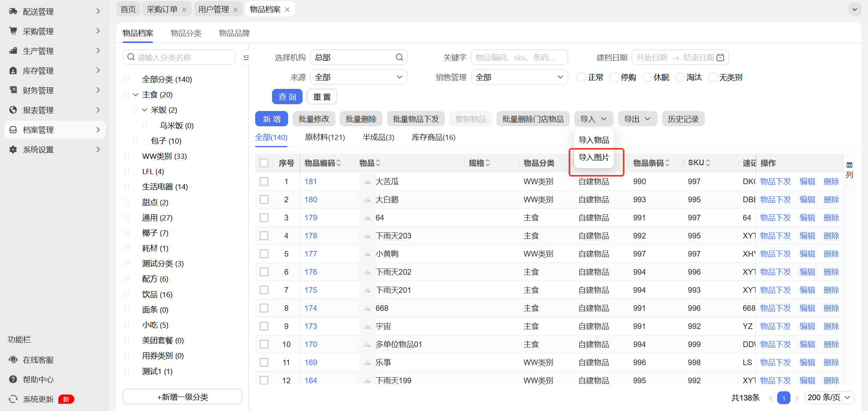The height and width of the screenshot is (411, 868).
Task: Click the 在线客服 headset icon
Action: pyautogui.click(x=13, y=360)
